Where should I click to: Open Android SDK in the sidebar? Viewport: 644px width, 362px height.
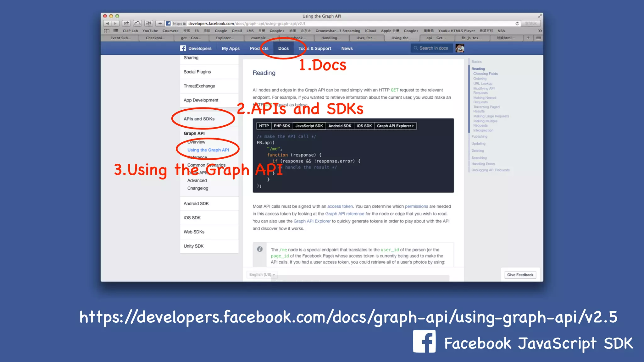click(209, 204)
